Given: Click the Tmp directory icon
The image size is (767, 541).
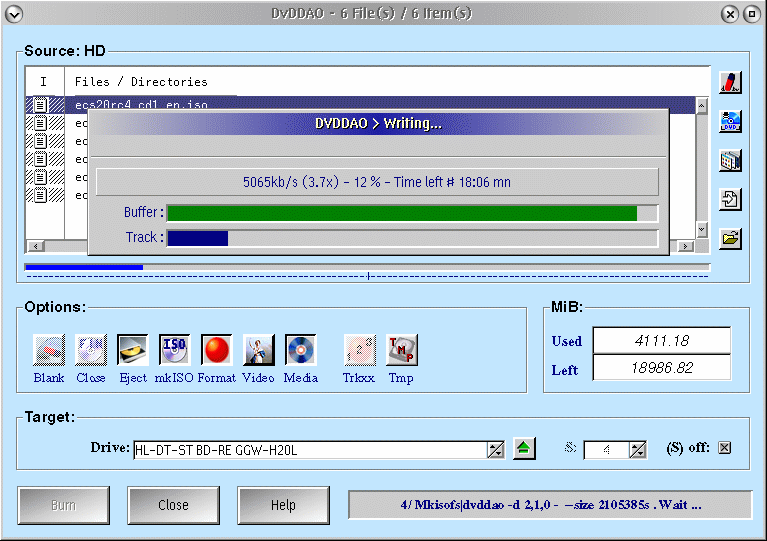Looking at the screenshot, I should tap(402, 350).
